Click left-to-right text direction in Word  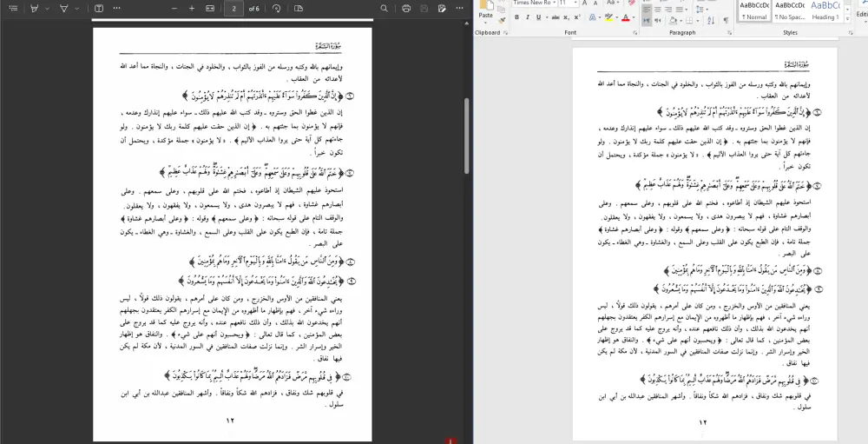[647, 21]
